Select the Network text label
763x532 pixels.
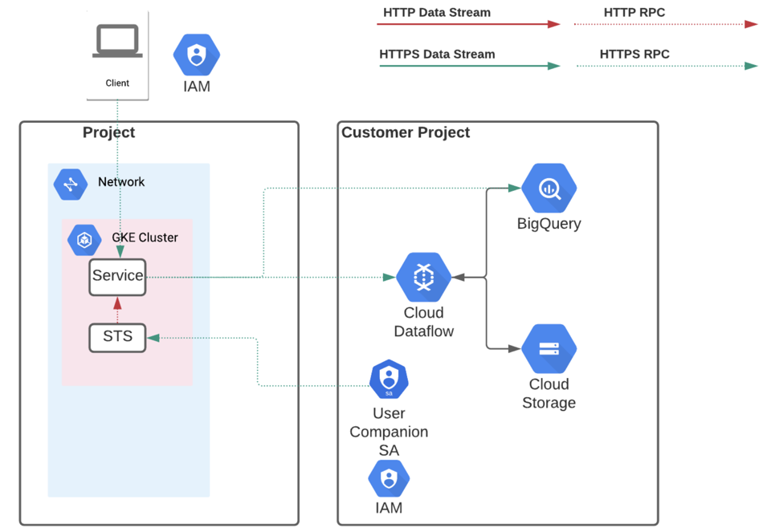click(121, 182)
